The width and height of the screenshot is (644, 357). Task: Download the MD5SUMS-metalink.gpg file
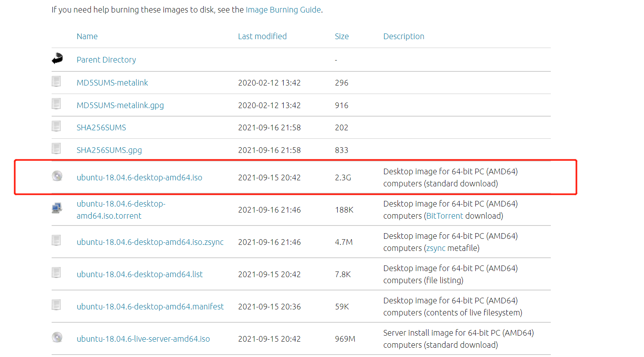tap(120, 105)
